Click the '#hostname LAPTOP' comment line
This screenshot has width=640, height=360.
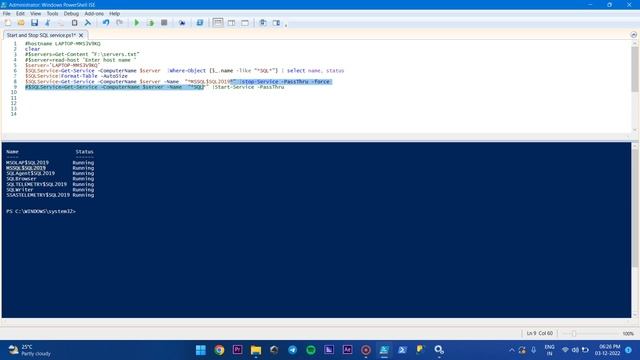click(62, 43)
